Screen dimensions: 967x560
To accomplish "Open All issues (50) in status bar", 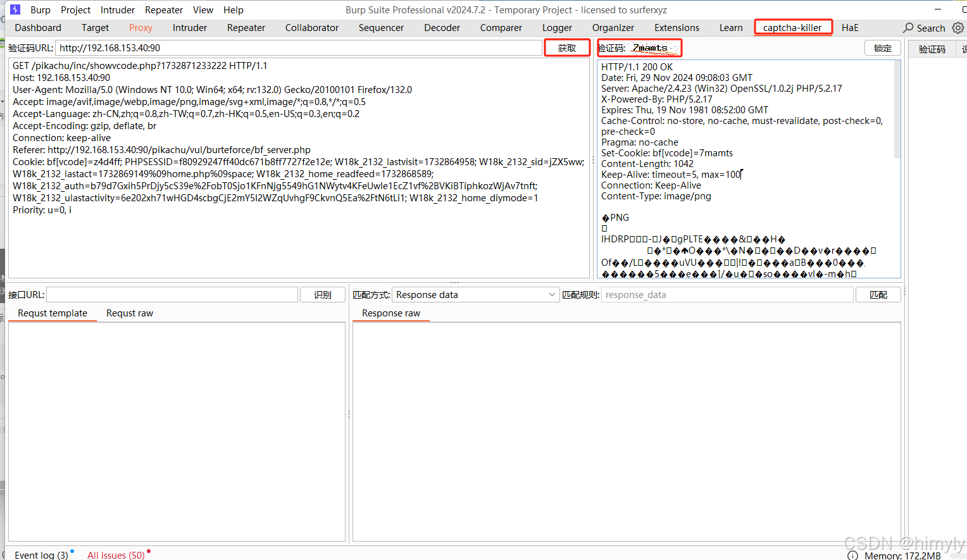I will click(x=116, y=555).
